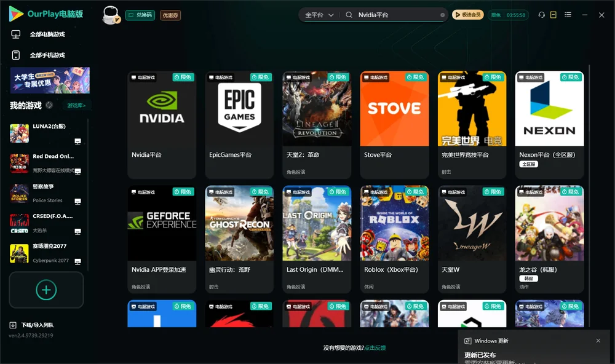The height and width of the screenshot is (364, 615).
Task: Click the download queue icon
Action: (x=12, y=325)
